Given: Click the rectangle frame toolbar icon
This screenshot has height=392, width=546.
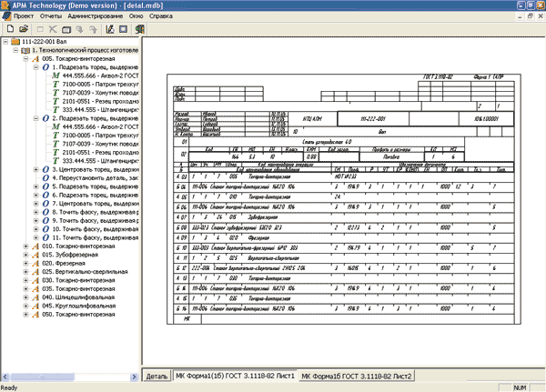Looking at the screenshot, I should (x=125, y=29).
